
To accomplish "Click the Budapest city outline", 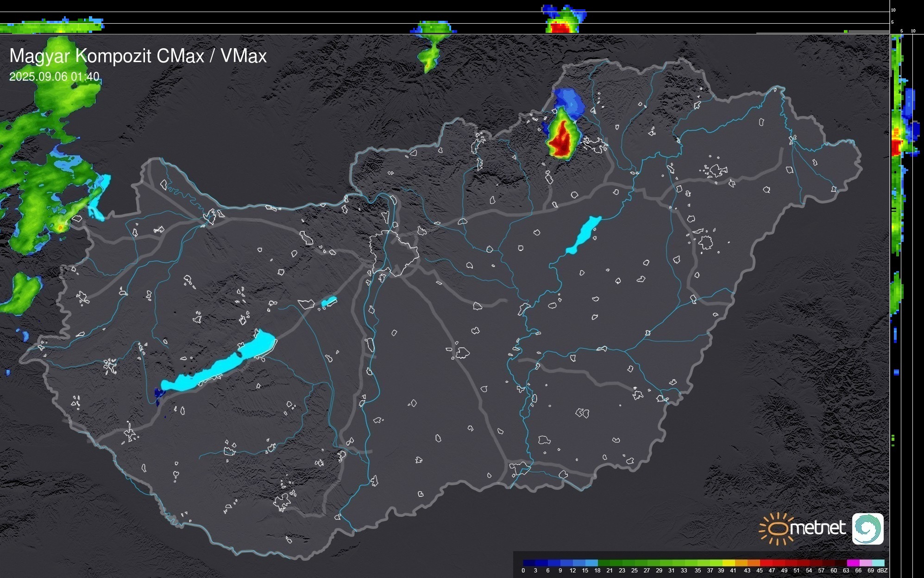I will [x=394, y=253].
